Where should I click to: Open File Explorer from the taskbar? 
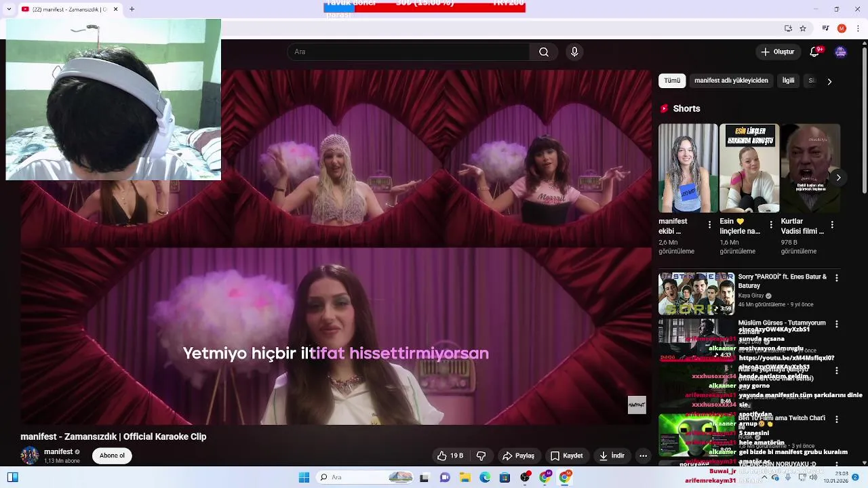coord(465,477)
